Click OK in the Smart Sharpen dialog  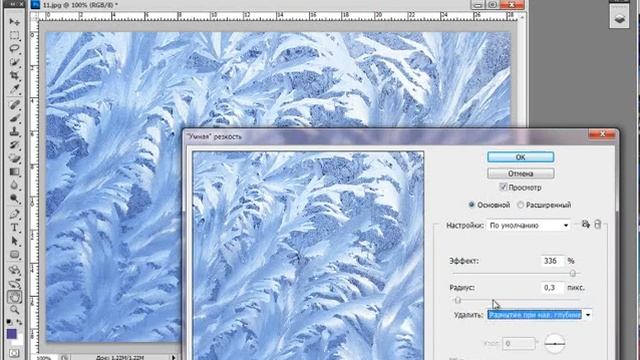coord(520,157)
